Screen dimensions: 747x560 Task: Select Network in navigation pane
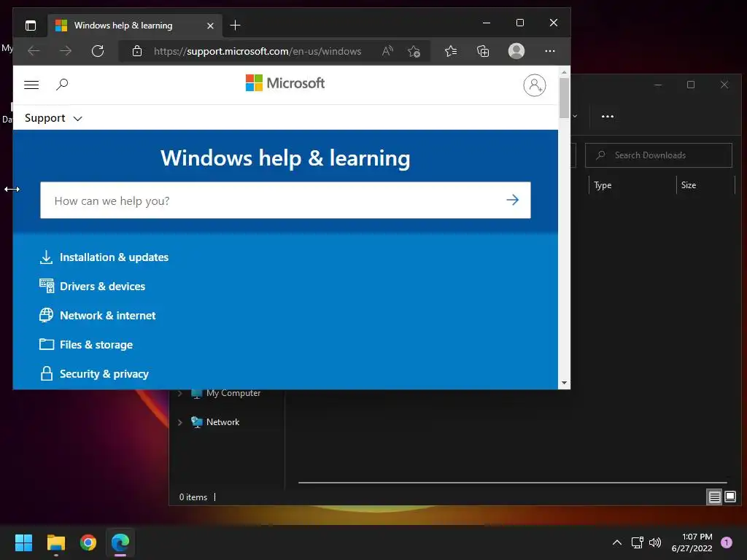click(215, 422)
